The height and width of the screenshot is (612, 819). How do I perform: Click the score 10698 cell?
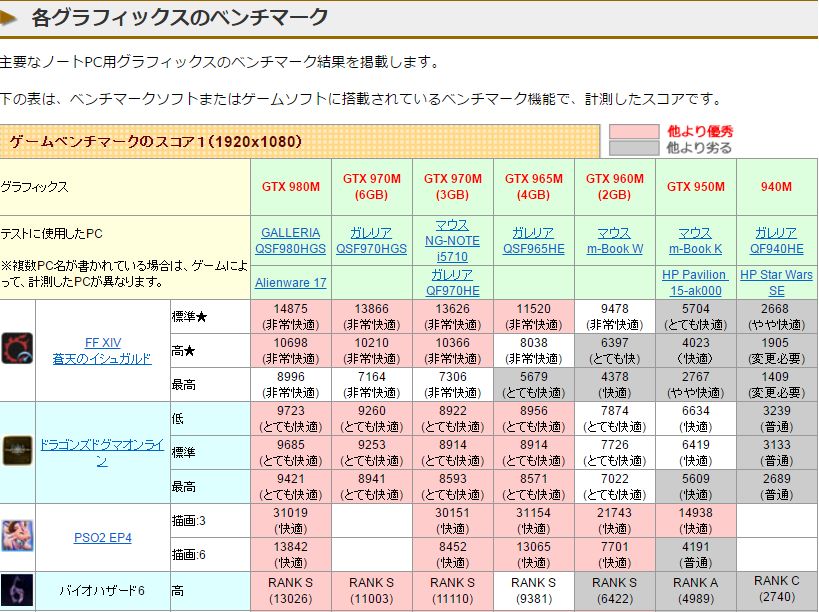(x=291, y=350)
